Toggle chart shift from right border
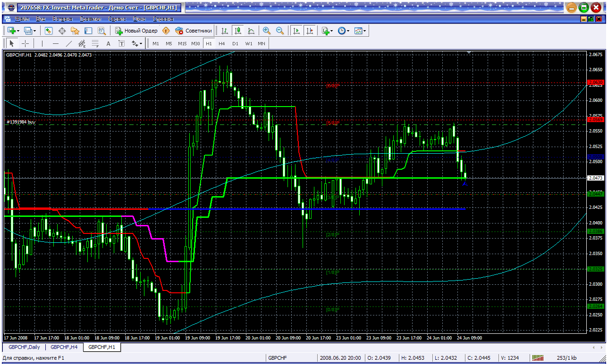 pos(310,31)
